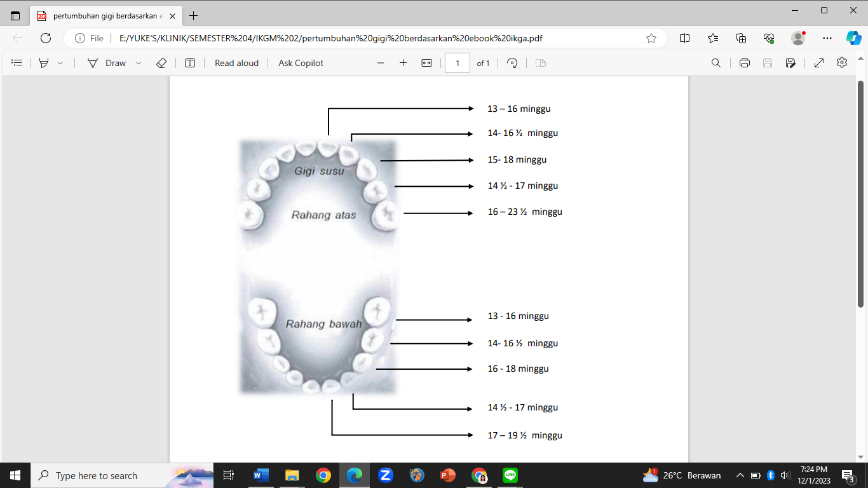Viewport: 868px width, 488px height.
Task: Click the page number input field
Action: 458,63
